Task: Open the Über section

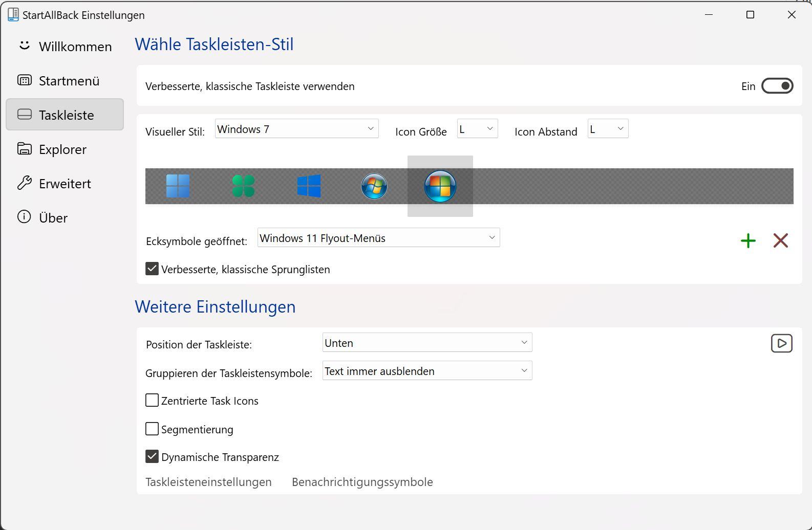Action: 65,217
